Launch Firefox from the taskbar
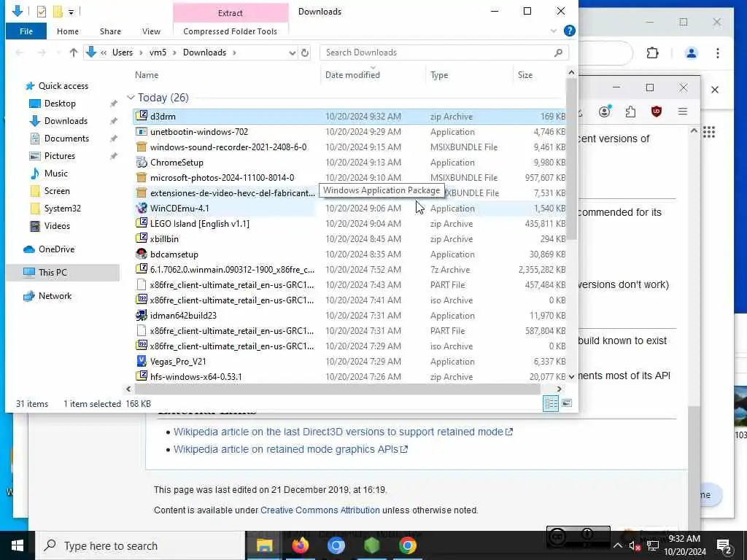This screenshot has height=560, width=747. point(300,545)
